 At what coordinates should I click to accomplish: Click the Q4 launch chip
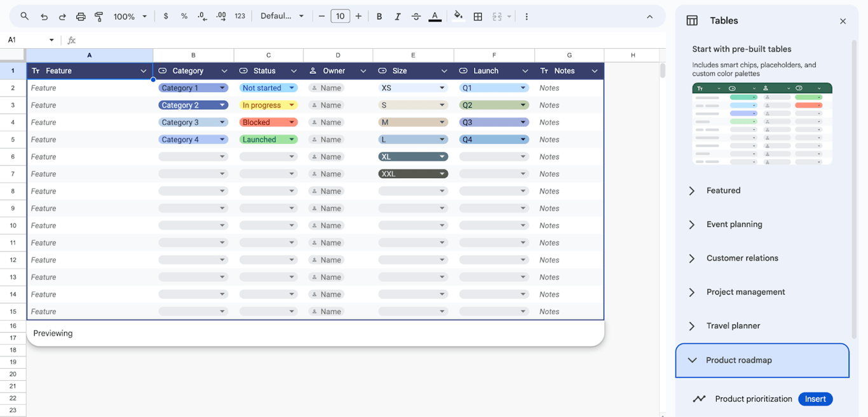494,140
